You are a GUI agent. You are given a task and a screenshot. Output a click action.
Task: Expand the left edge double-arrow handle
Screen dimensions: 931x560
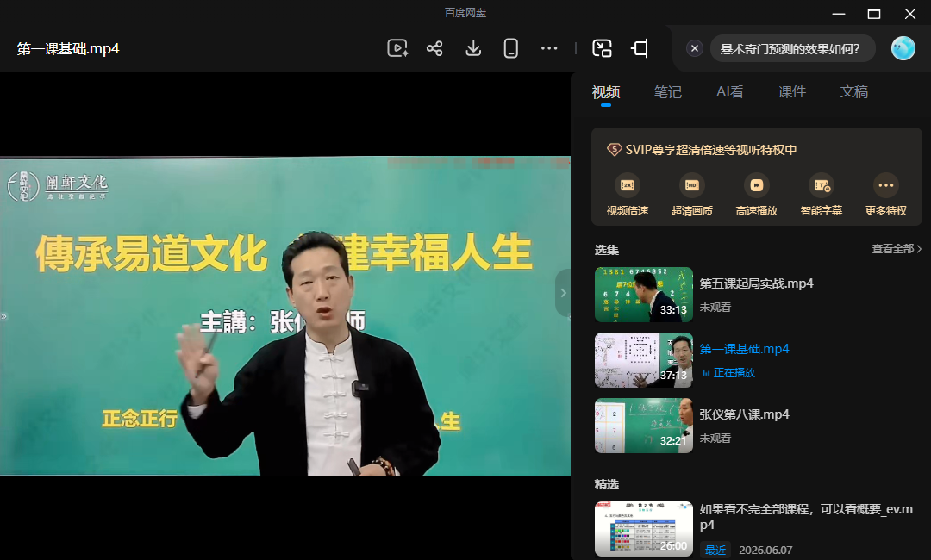pyautogui.click(x=3, y=317)
